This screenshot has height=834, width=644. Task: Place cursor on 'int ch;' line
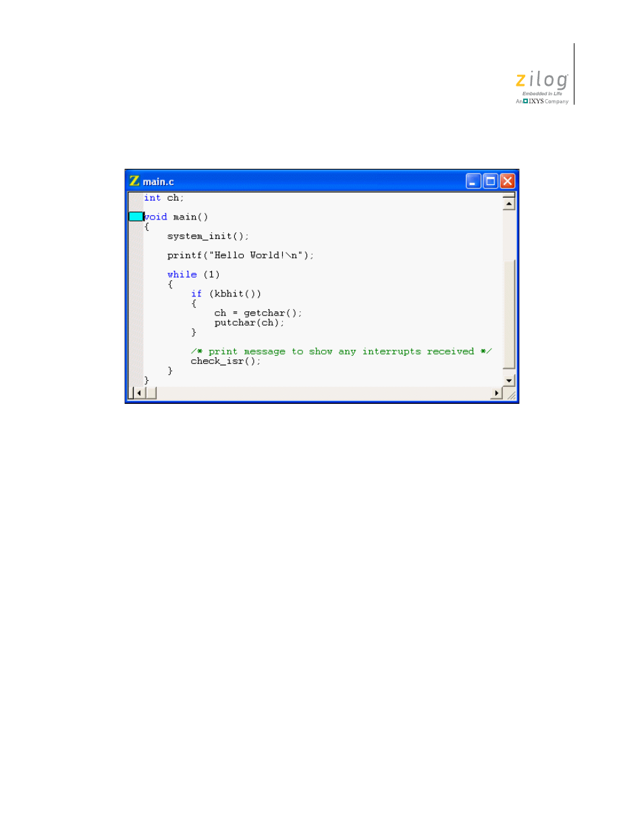tap(163, 198)
